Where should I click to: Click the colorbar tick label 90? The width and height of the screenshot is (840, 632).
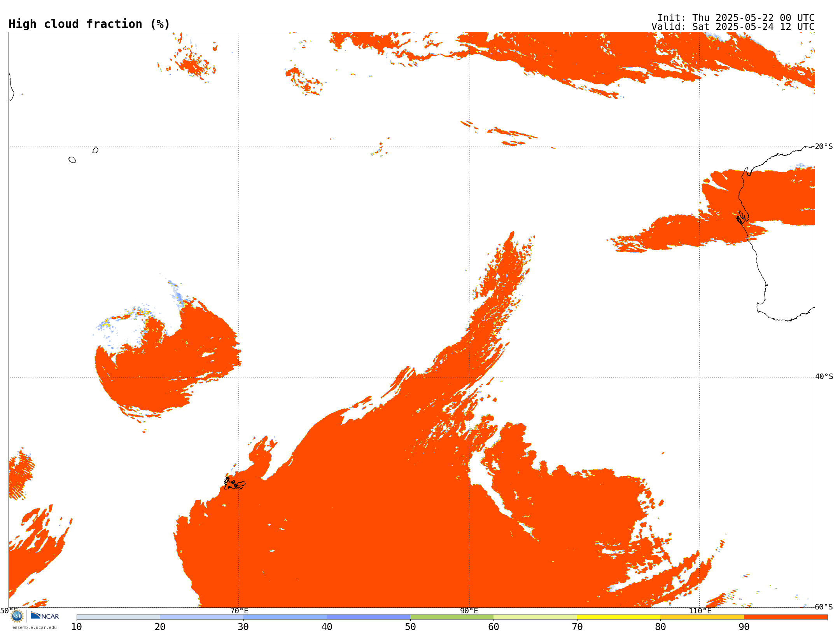click(744, 627)
